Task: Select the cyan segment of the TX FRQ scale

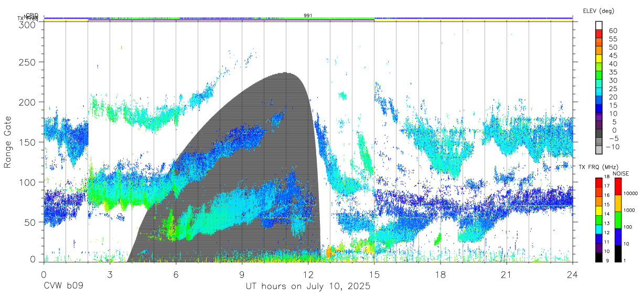Action: pos(599,229)
